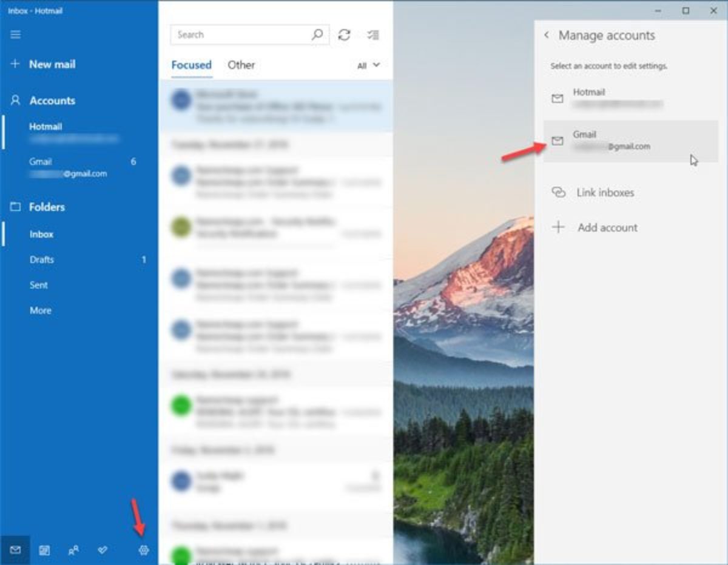Image resolution: width=728 pixels, height=565 pixels.
Task: Click the plus icon beside New mail
Action: (x=16, y=64)
